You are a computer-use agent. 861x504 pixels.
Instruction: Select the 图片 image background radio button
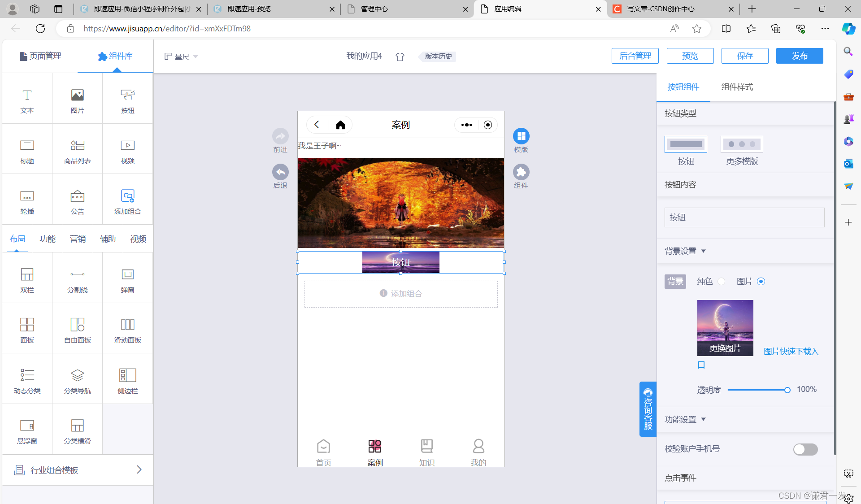tap(761, 282)
